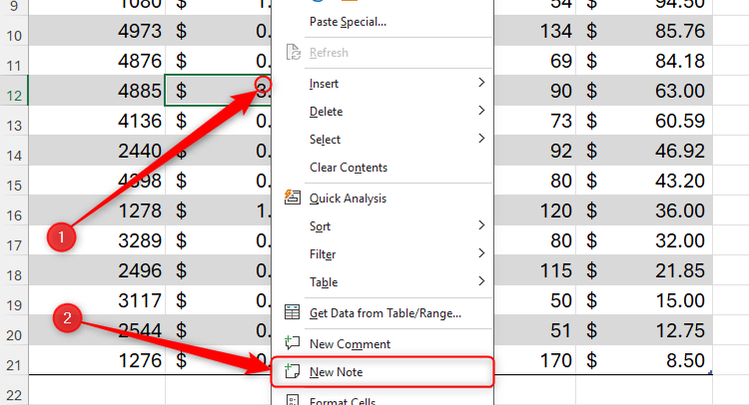Select row header 19

14,300
